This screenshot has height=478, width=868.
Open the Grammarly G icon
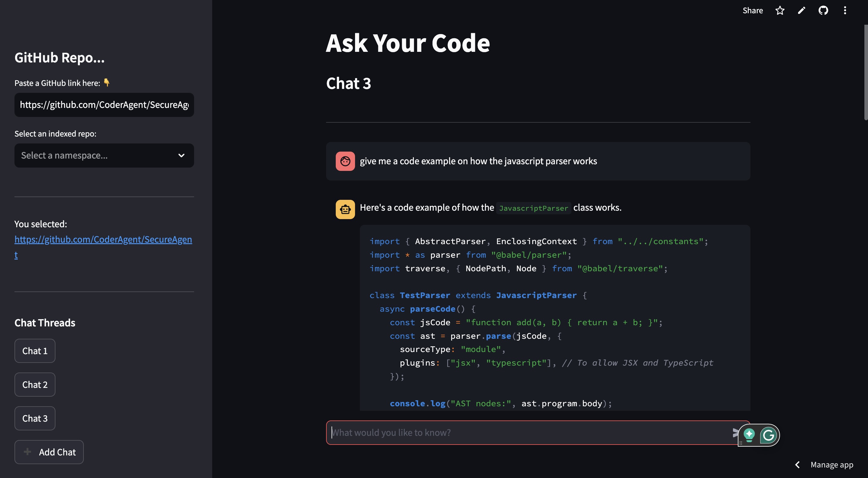tap(768, 435)
